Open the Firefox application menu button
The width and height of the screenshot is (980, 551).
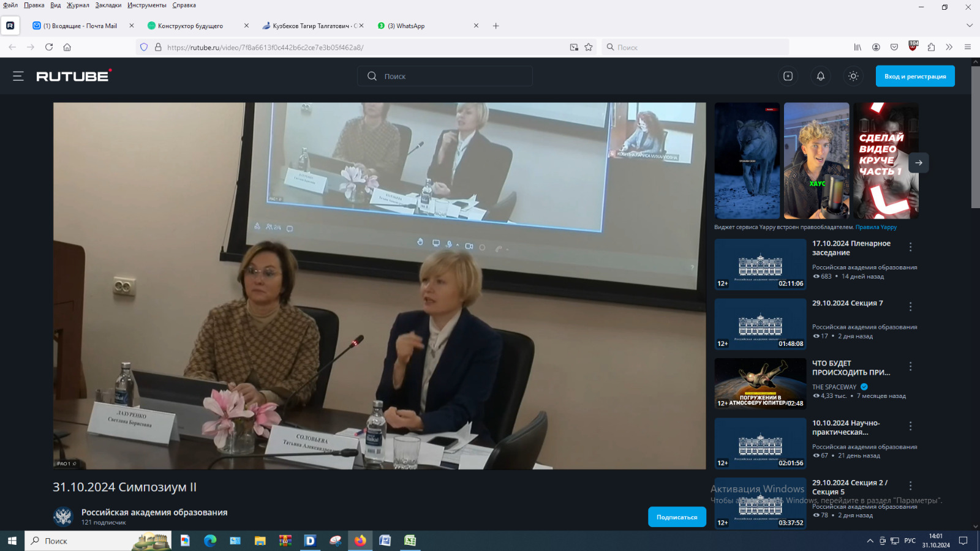(x=968, y=47)
